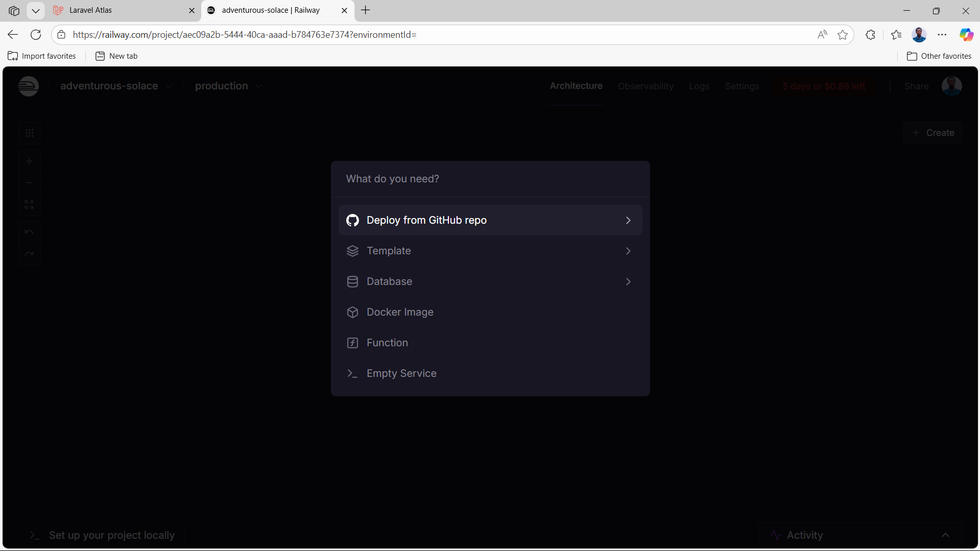This screenshot has height=551, width=980.
Task: Open adventurous-solace project dropdown
Action: [x=115, y=86]
